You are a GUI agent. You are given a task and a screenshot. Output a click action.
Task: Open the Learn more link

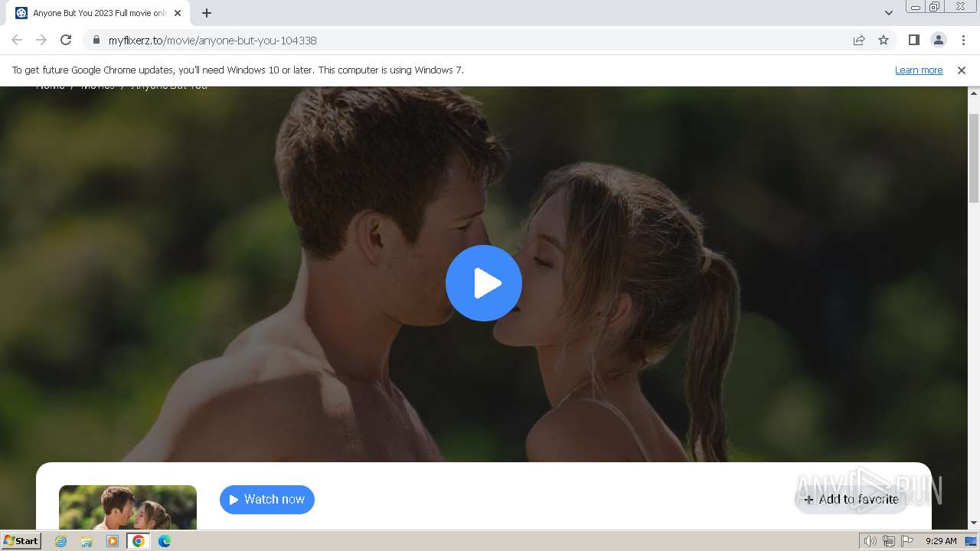coord(919,70)
